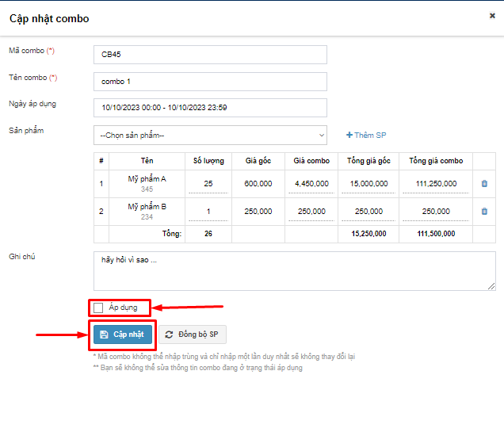Image resolution: width=504 pixels, height=432 pixels.
Task: Delete the Mỹ phẩm A row
Action: [484, 184]
